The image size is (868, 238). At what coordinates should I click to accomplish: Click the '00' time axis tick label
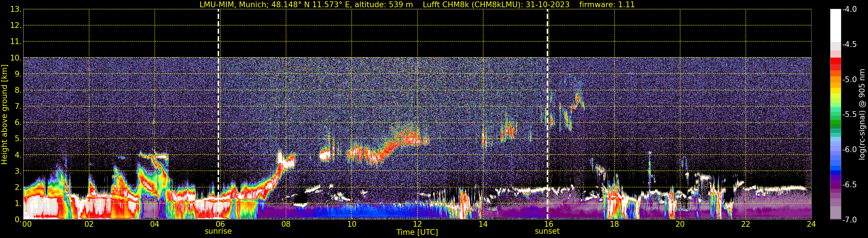coord(27,224)
